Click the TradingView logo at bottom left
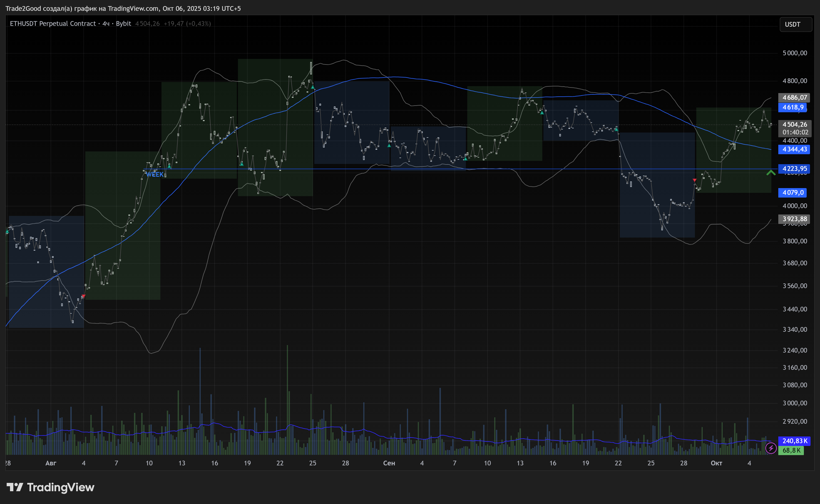Viewport: 820px width, 504px height. pyautogui.click(x=50, y=487)
